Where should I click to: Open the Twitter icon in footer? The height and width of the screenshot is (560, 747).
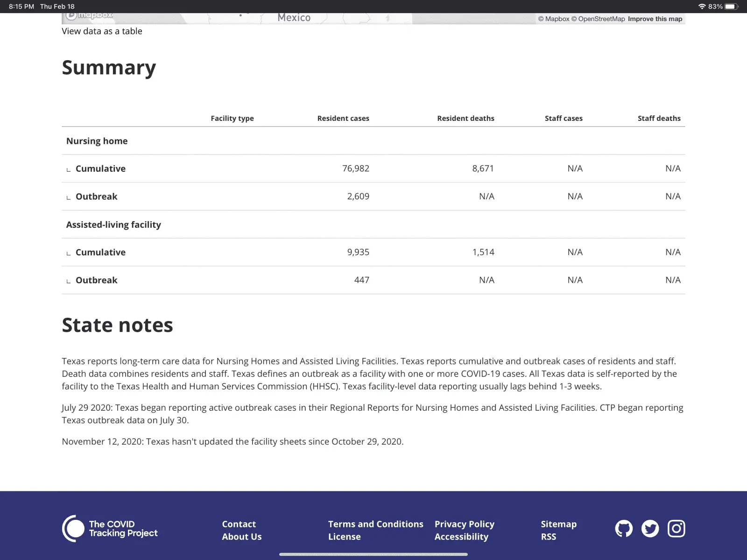point(650,529)
